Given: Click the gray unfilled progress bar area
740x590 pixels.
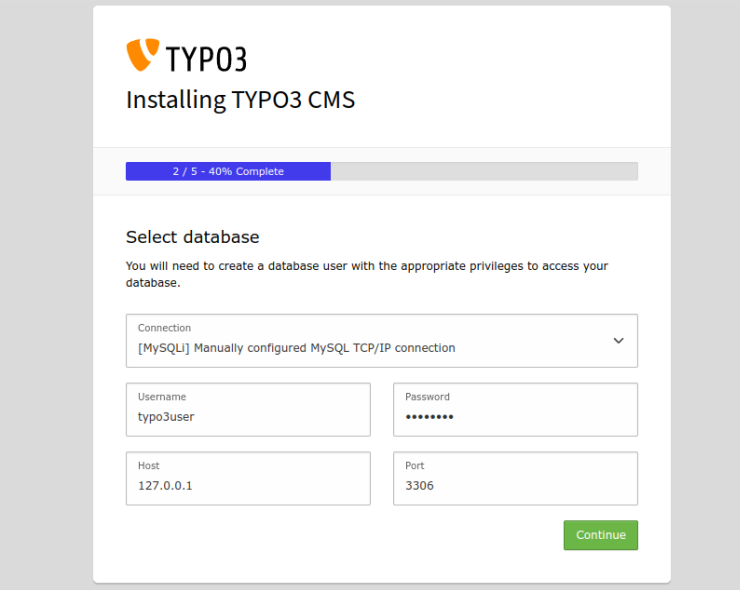Looking at the screenshot, I should 484,171.
